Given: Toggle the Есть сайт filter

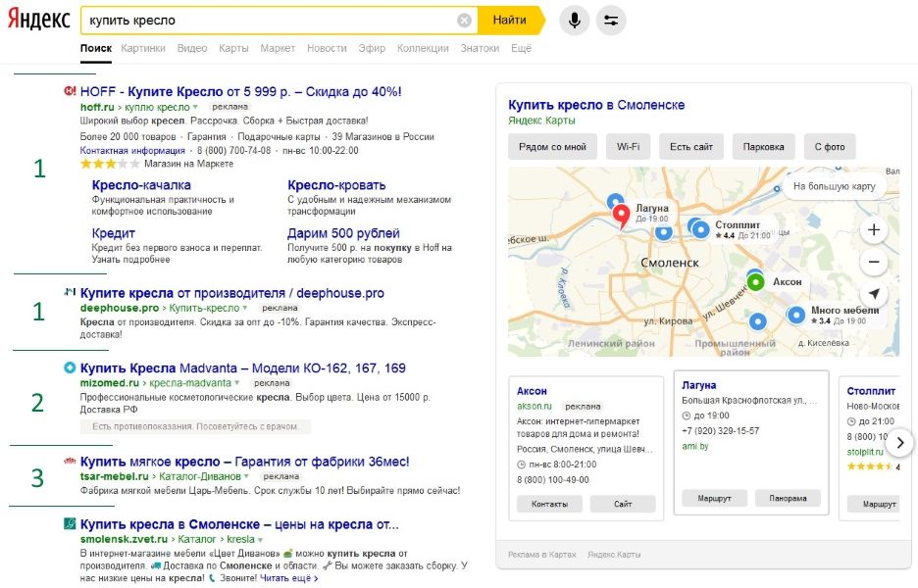Looking at the screenshot, I should coord(691,147).
